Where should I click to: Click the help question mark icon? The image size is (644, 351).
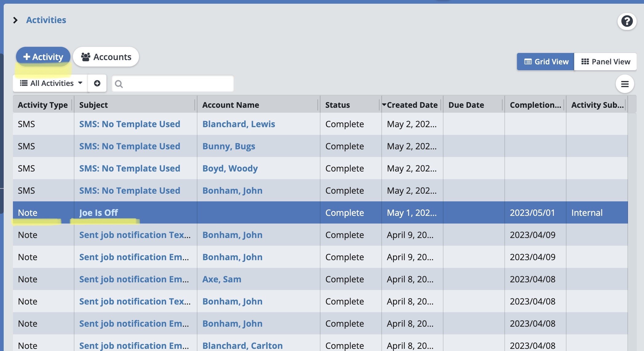pyautogui.click(x=627, y=21)
